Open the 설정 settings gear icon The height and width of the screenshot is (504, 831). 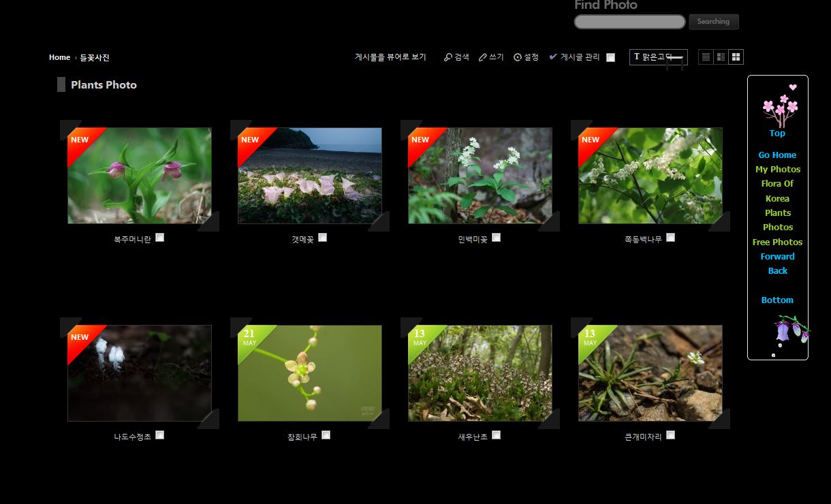point(517,57)
